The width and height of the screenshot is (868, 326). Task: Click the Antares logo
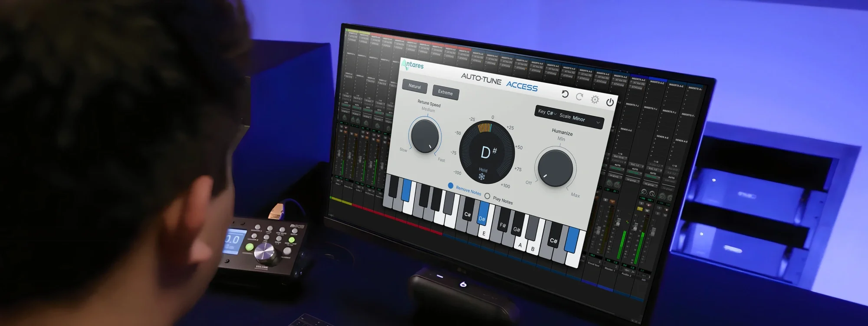(413, 65)
